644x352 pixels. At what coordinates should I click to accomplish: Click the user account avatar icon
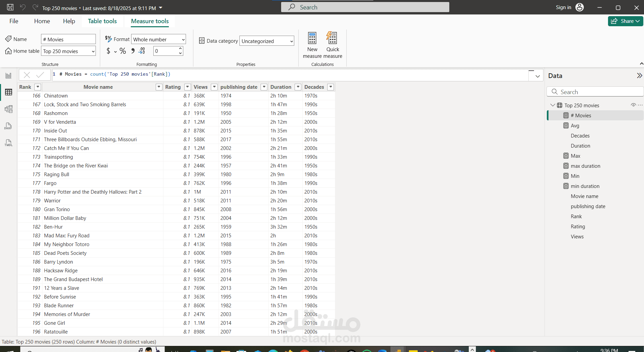[x=579, y=7]
